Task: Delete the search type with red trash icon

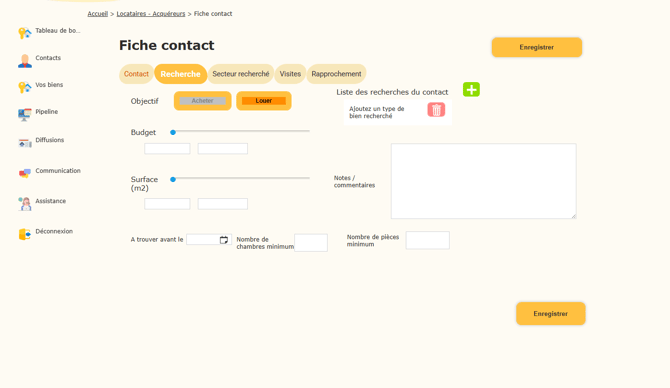Action: pyautogui.click(x=436, y=110)
